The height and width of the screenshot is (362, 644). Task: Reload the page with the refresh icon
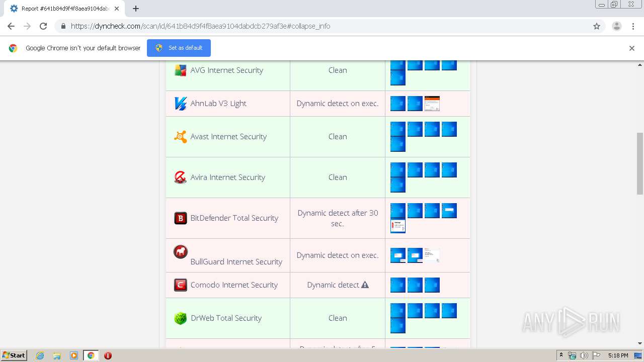(x=43, y=26)
